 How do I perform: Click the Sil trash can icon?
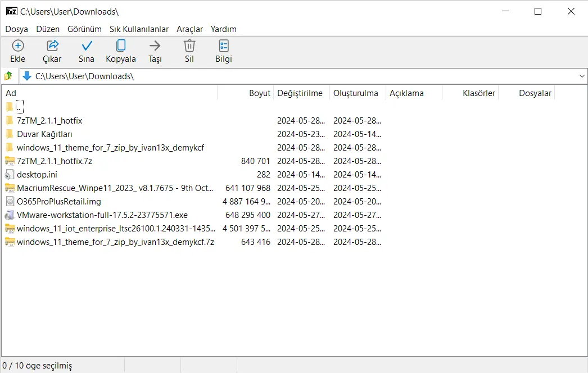tap(189, 46)
